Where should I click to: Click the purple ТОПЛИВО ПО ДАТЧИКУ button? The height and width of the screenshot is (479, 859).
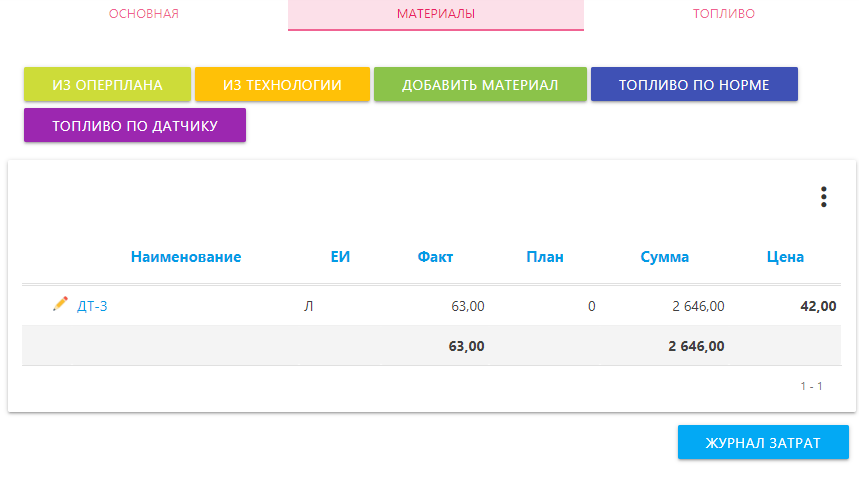(135, 125)
